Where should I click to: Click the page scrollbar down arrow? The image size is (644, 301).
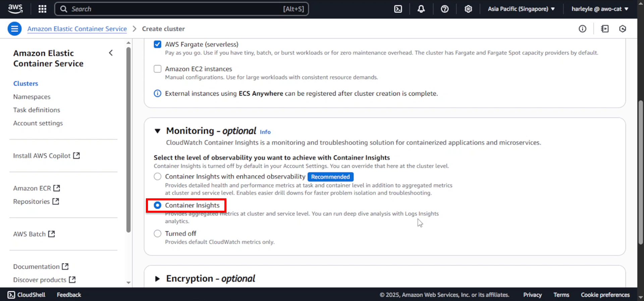(x=641, y=297)
